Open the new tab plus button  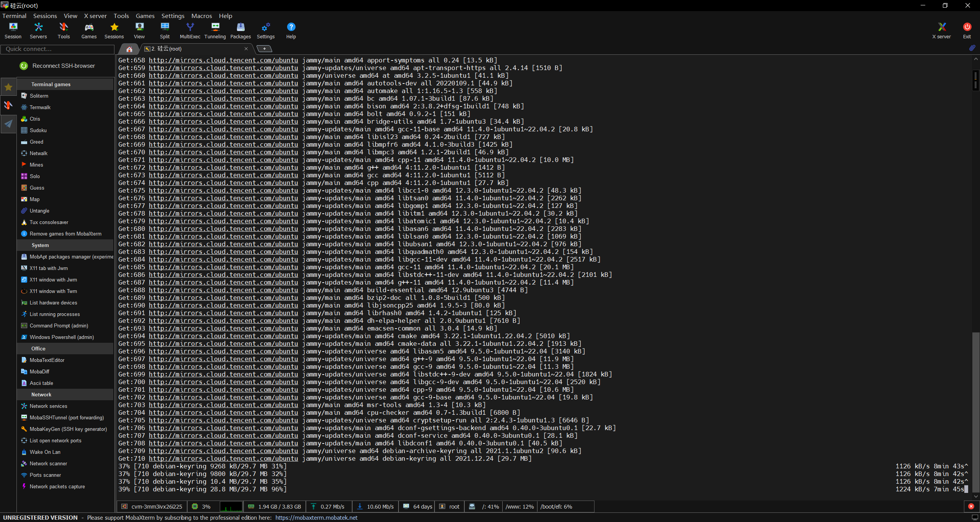(x=264, y=49)
